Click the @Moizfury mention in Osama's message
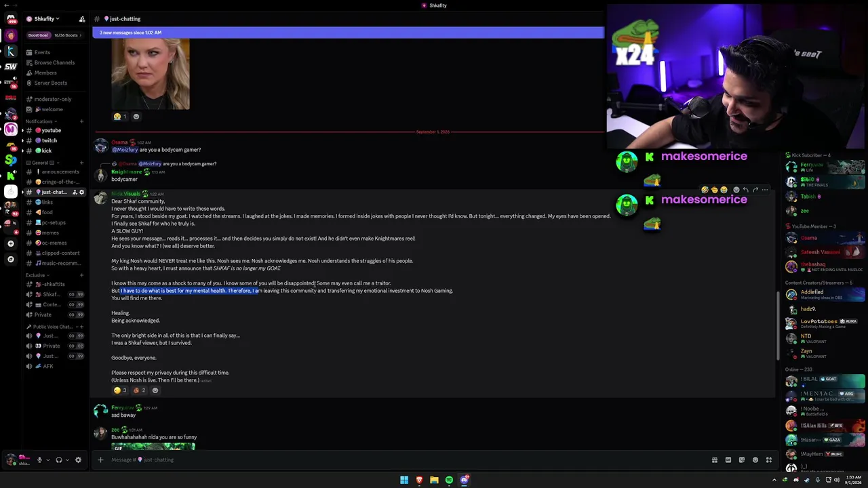Screen dimensions: 868x488 [x=125, y=150]
